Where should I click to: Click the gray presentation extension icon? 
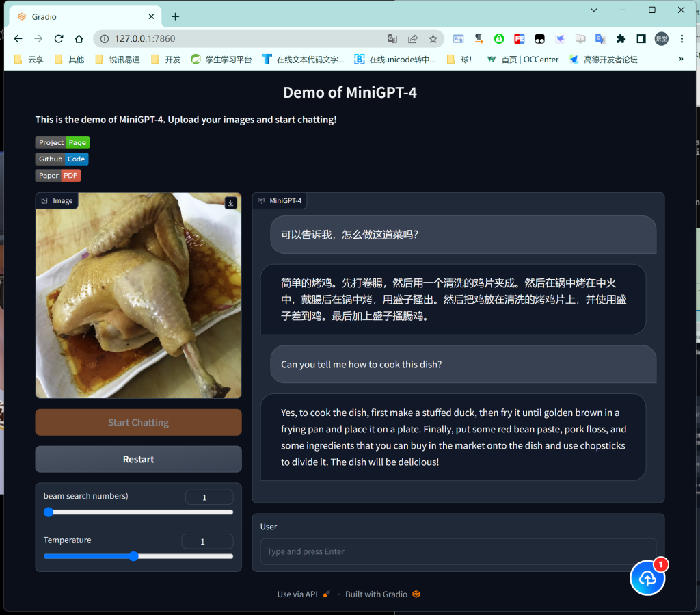pyautogui.click(x=580, y=39)
